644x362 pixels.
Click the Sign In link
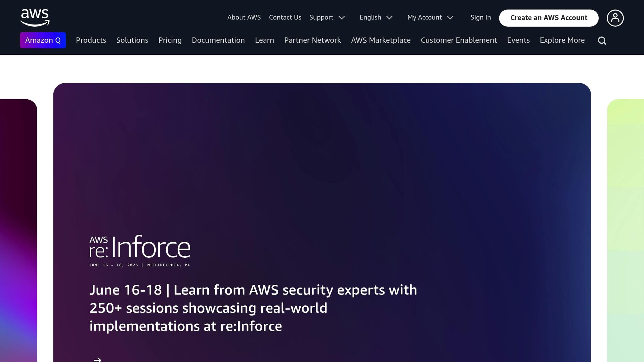click(480, 18)
